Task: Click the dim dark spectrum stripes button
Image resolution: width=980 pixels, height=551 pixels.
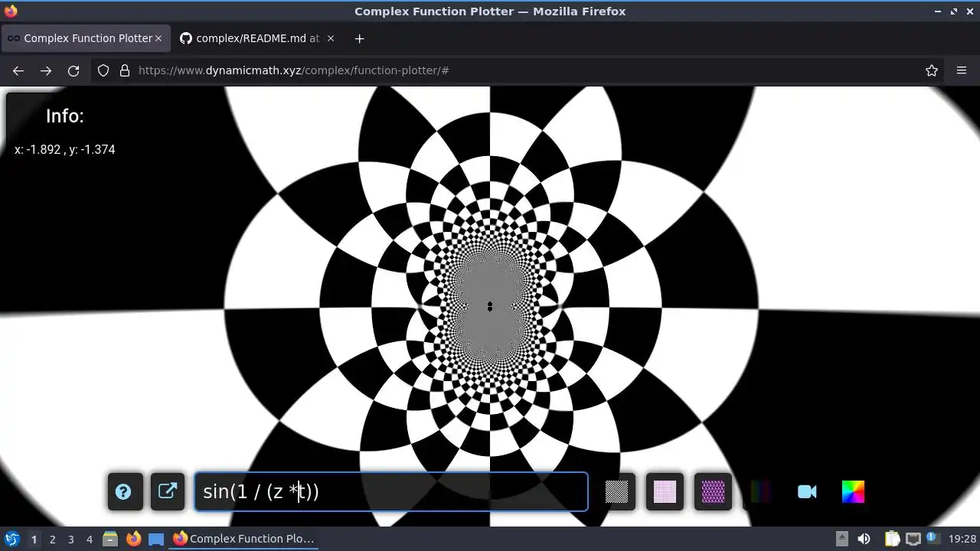Action: (760, 492)
